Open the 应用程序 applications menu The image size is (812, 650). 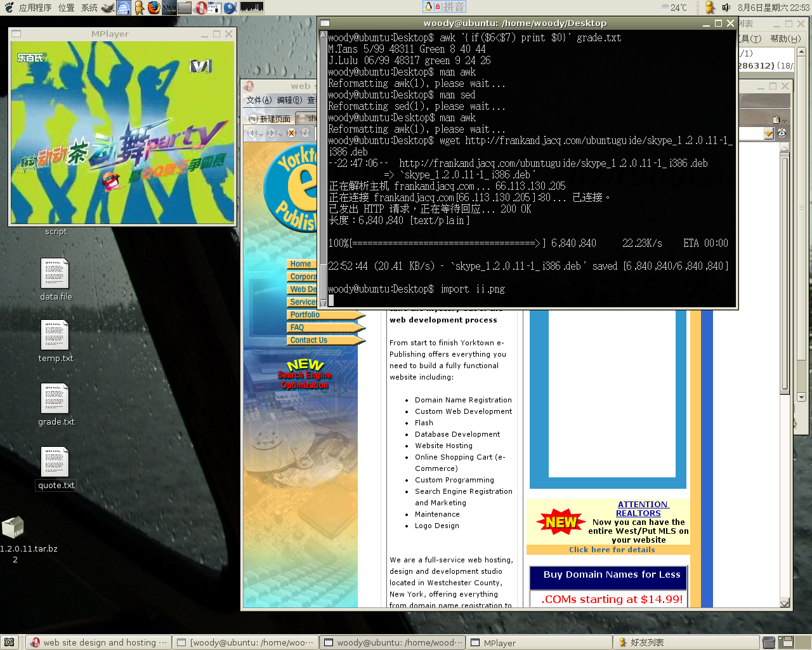(x=35, y=8)
